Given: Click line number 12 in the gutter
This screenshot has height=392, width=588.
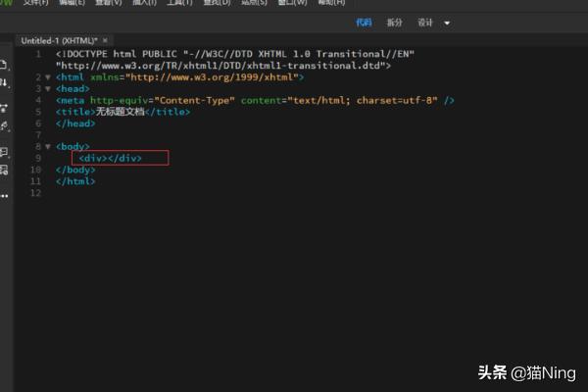Looking at the screenshot, I should [35, 193].
